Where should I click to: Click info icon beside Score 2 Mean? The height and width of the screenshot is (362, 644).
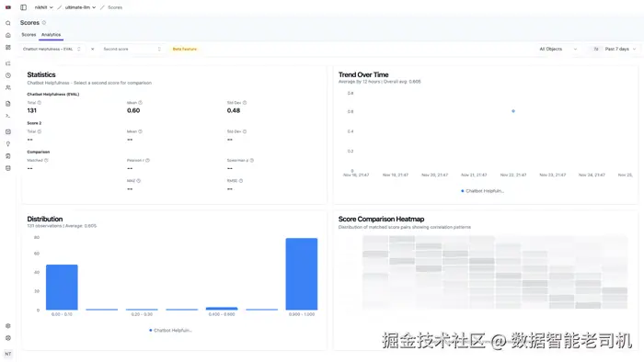pos(140,131)
